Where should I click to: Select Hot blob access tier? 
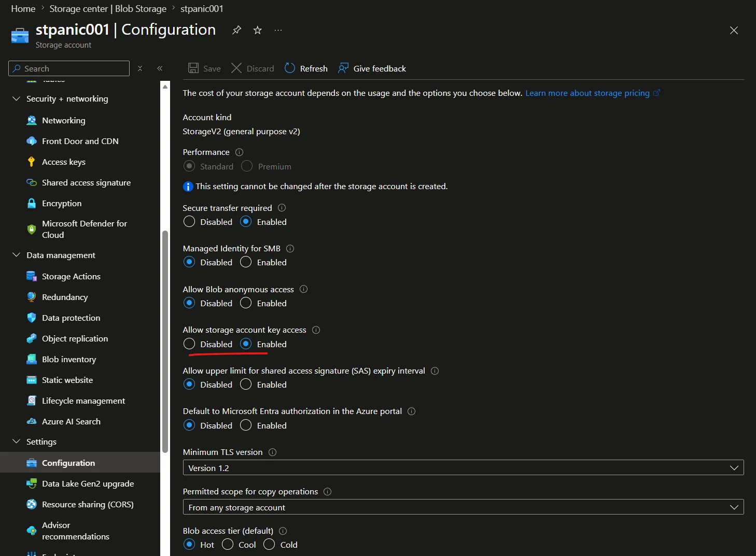click(189, 545)
